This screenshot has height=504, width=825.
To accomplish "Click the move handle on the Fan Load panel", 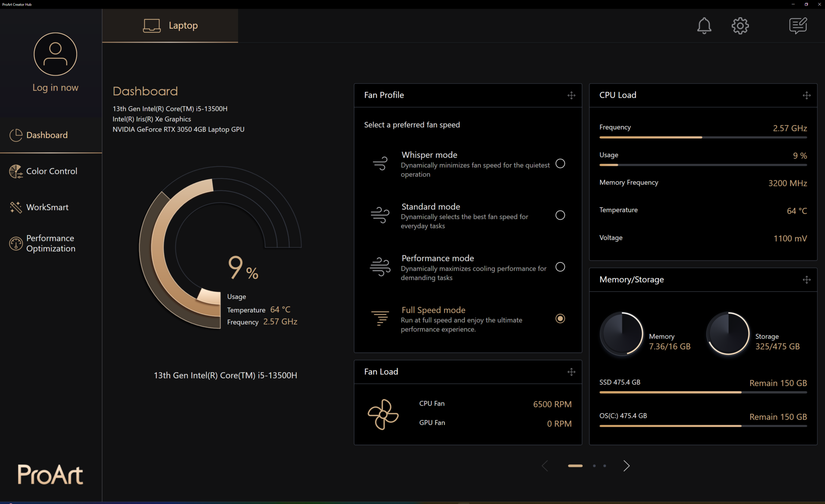I will coord(571,372).
